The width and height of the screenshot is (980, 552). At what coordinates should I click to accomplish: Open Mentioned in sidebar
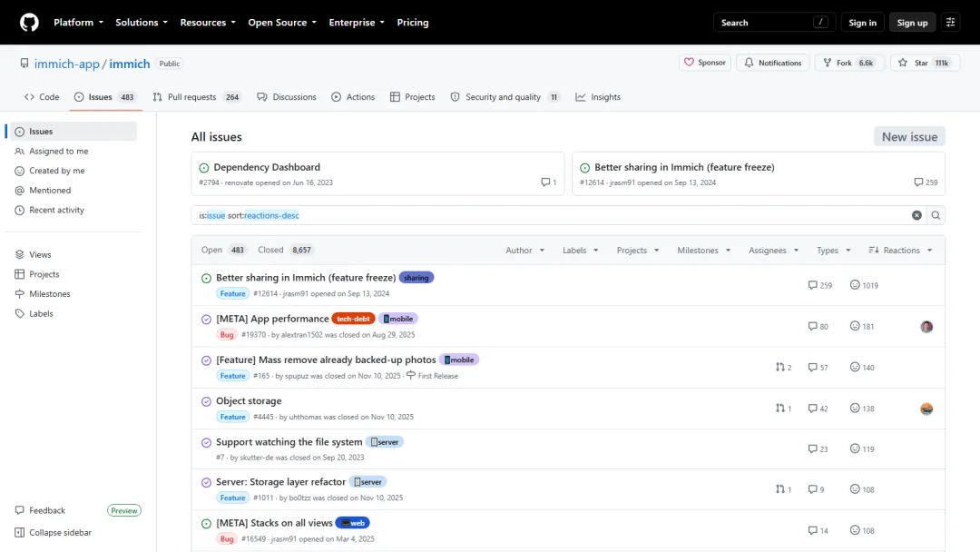73,191
